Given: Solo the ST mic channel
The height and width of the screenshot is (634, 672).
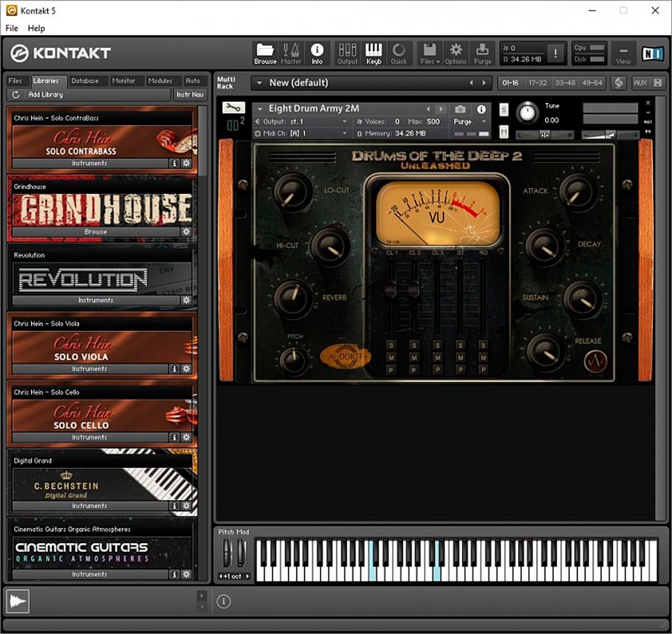Looking at the screenshot, I should tap(460, 345).
